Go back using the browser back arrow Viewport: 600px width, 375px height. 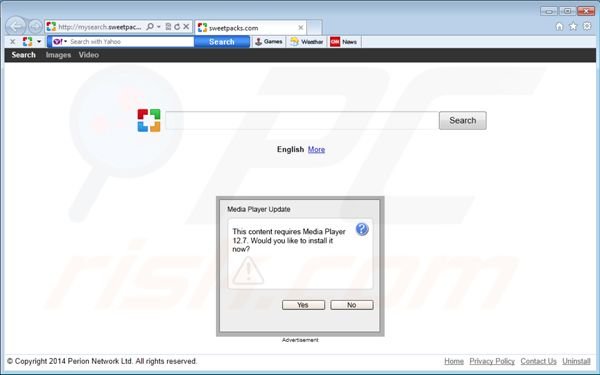pos(16,26)
